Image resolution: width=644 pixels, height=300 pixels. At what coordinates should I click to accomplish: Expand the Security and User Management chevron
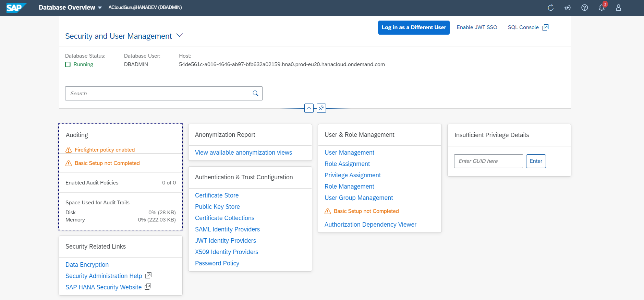pos(180,35)
